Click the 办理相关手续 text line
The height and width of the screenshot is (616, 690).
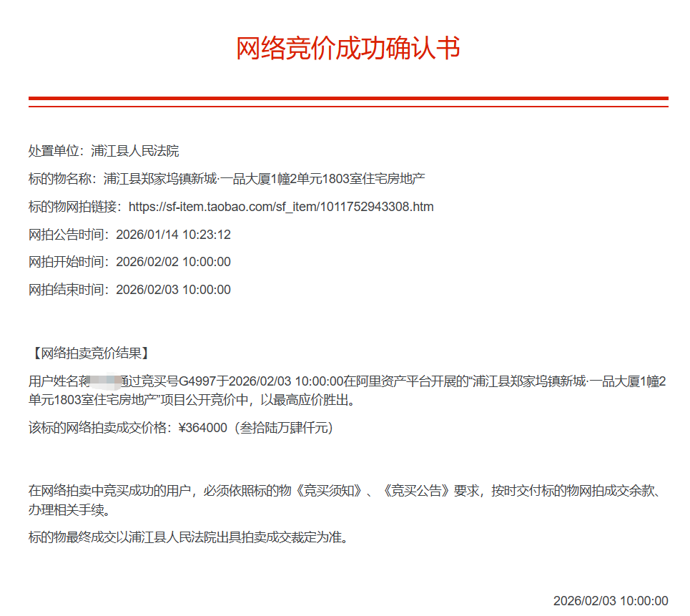[x=70, y=511]
